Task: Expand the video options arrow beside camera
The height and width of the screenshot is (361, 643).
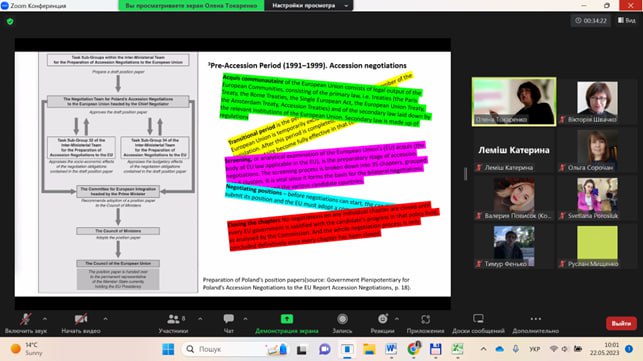Action: click(105, 319)
